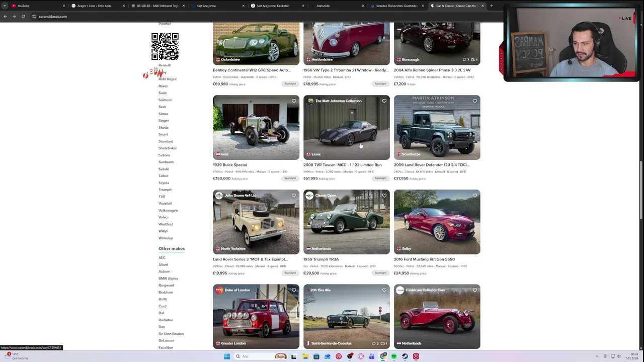Click the taskbar volume icon
This screenshot has width=644, height=362.
coord(619,356)
